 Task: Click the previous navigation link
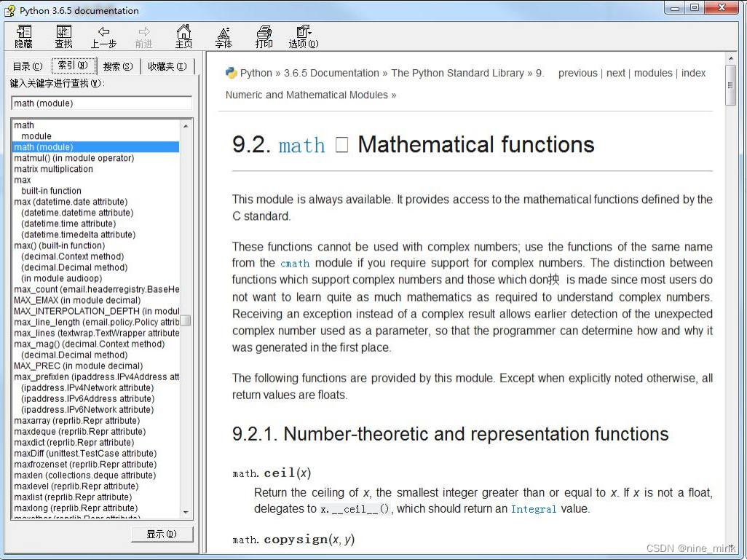pos(578,73)
